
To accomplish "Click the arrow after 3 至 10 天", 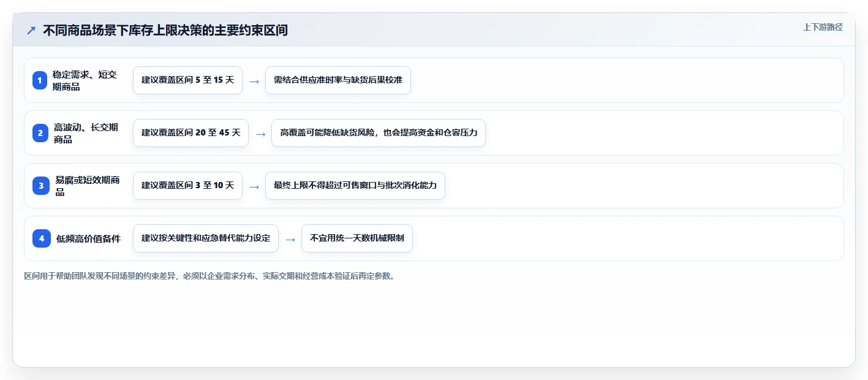I will pyautogui.click(x=254, y=186).
